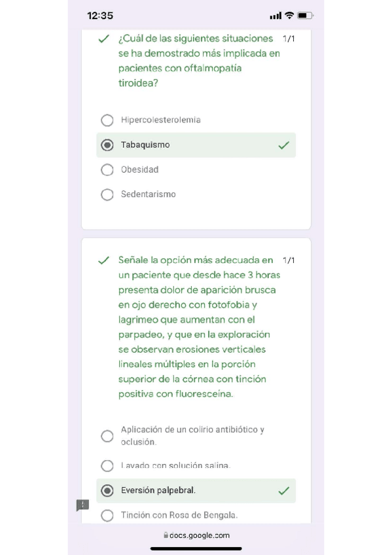Click the checkmark next to Eversión palpebral
This screenshot has height=555, width=392.
(283, 490)
